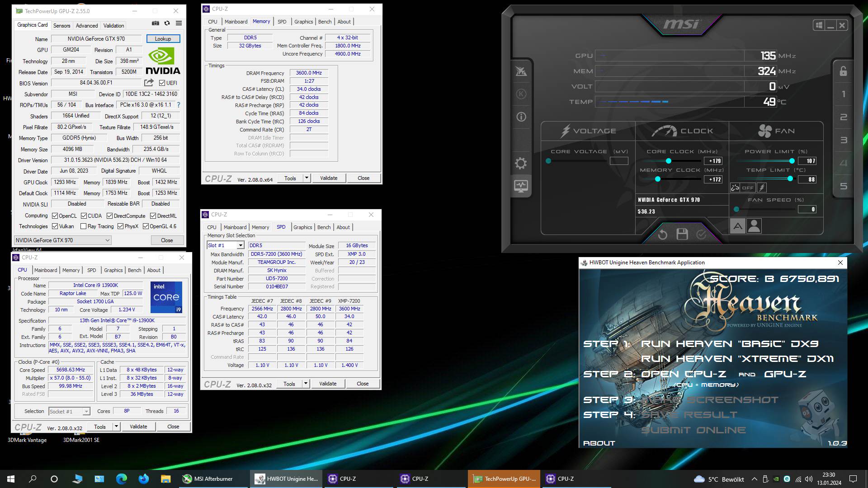This screenshot has width=868, height=488.
Task: Open ABOUT in the Heaven Benchmark app
Action: click(x=599, y=443)
